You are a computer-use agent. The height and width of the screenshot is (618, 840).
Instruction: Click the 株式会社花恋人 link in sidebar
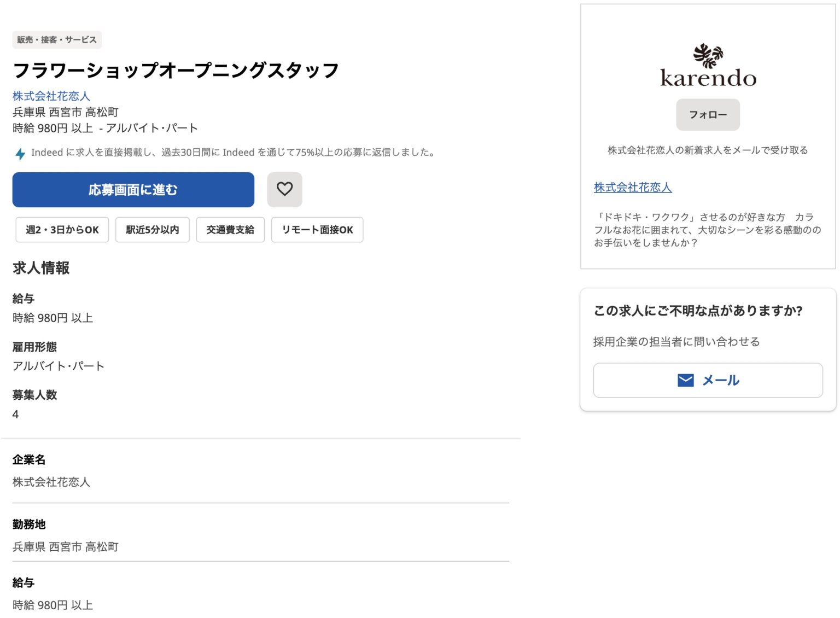point(633,188)
